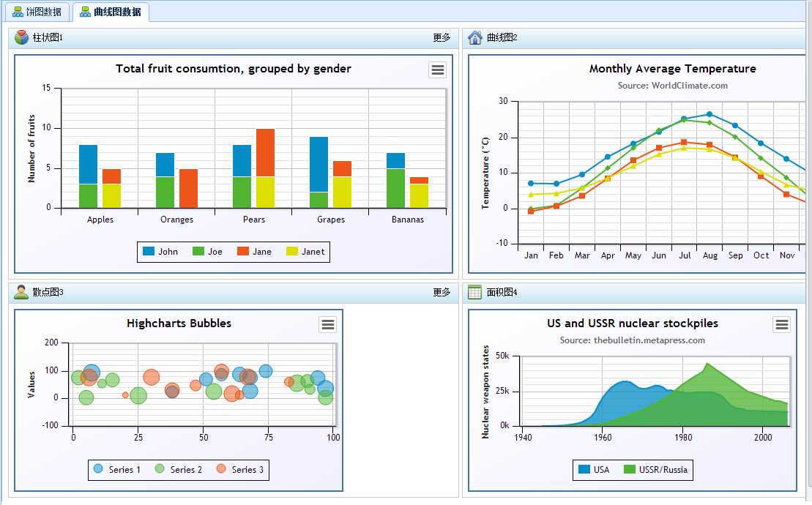
Task: Click the orange Jane legend color swatch
Action: click(x=243, y=251)
